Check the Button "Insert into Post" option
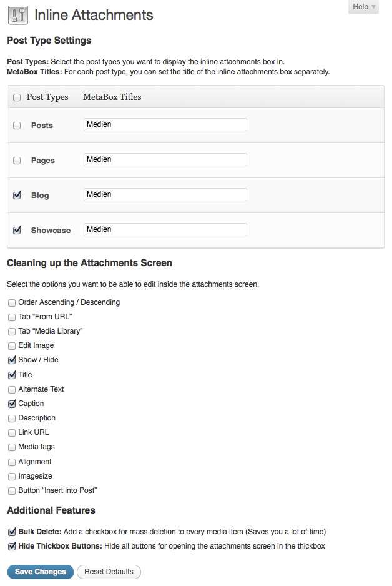The width and height of the screenshot is (392, 586). pos(12,491)
